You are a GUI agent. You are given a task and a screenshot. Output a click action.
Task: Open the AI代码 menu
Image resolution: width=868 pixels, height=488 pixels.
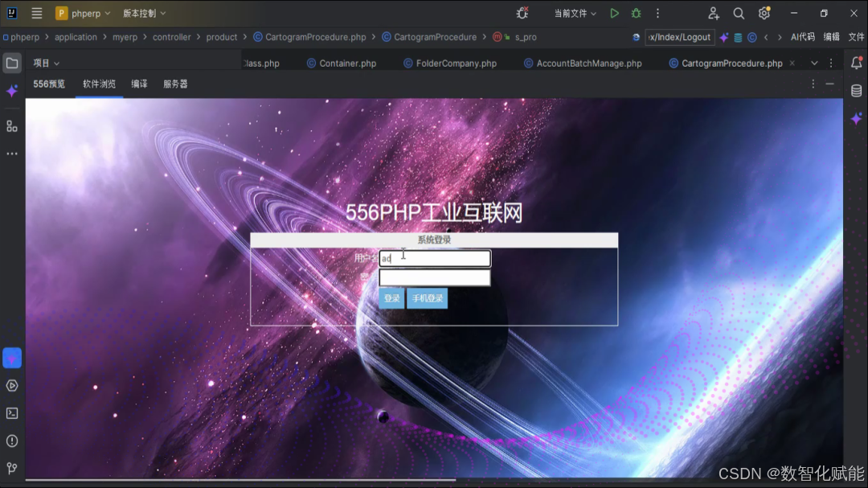(803, 37)
